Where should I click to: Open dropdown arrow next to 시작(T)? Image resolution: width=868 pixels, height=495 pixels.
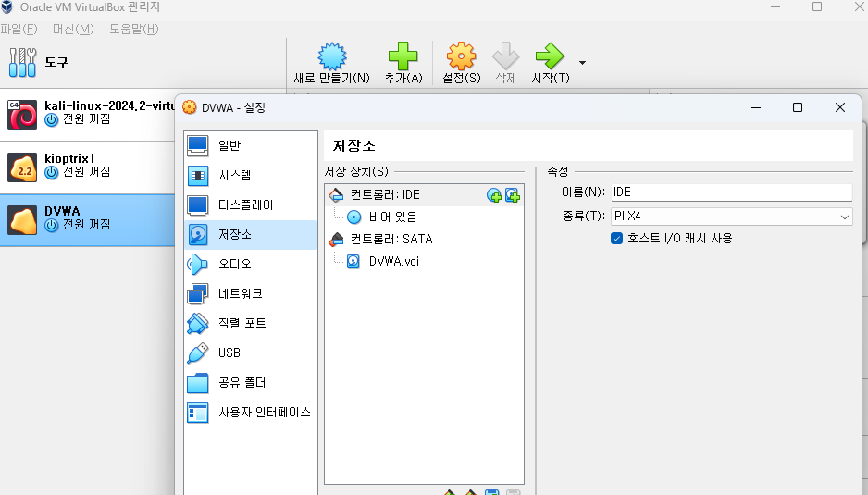pyautogui.click(x=582, y=63)
